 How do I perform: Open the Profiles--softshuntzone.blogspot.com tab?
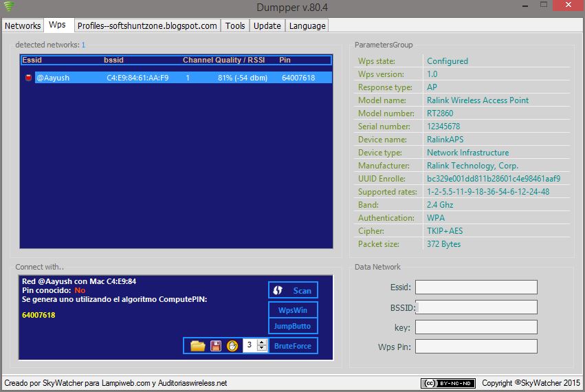[x=147, y=25]
